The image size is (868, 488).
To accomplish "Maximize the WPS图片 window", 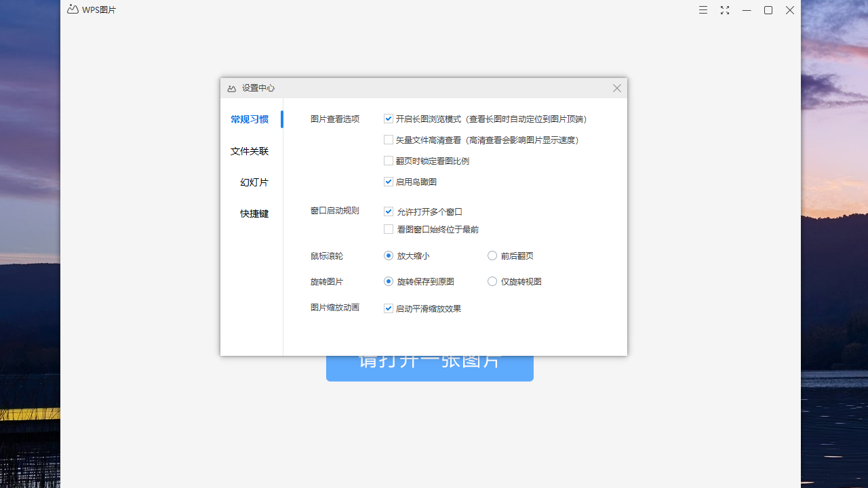I will point(768,9).
